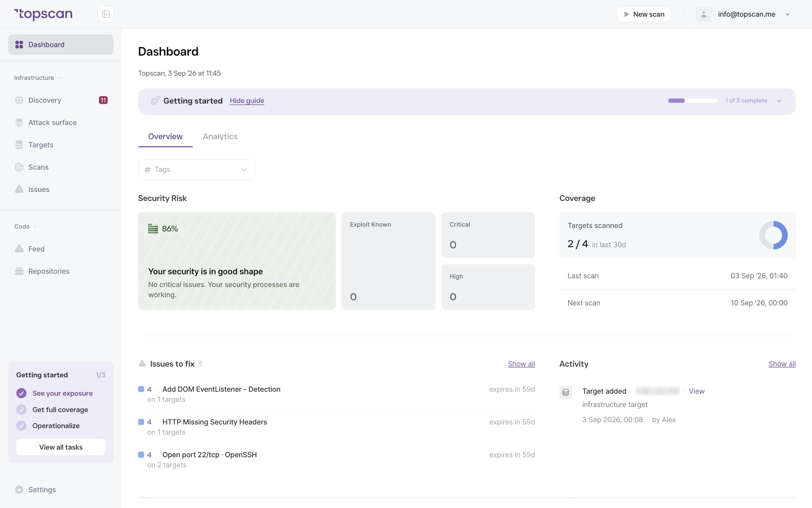Click the Targets scanned donut chart

tap(773, 235)
